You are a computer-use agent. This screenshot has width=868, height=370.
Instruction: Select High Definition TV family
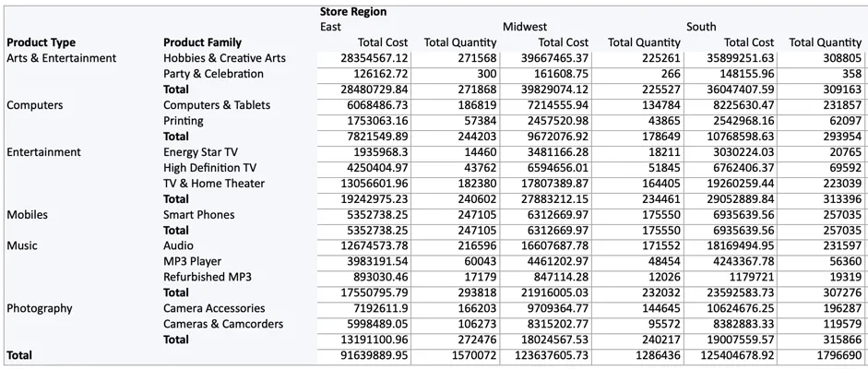pyautogui.click(x=209, y=167)
